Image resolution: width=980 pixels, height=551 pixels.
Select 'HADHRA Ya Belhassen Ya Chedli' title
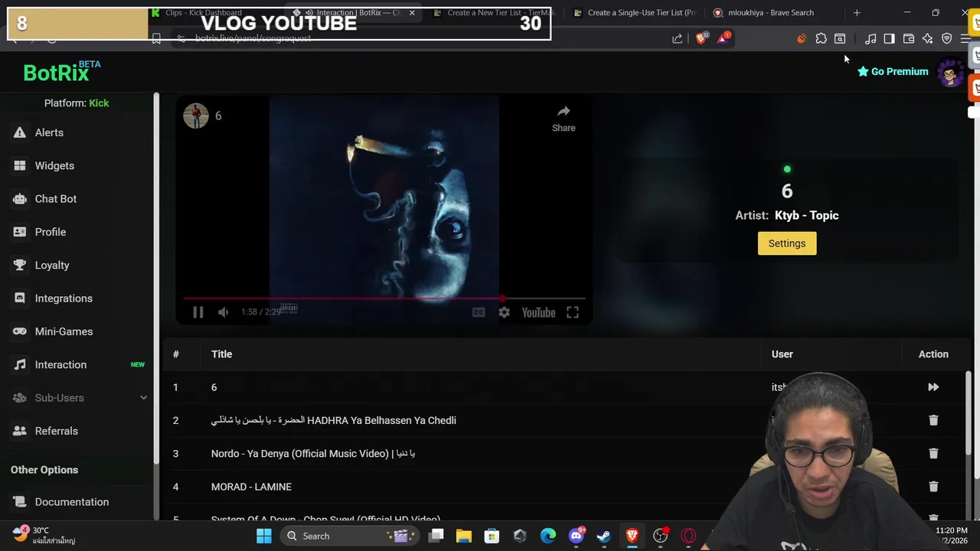[334, 420]
